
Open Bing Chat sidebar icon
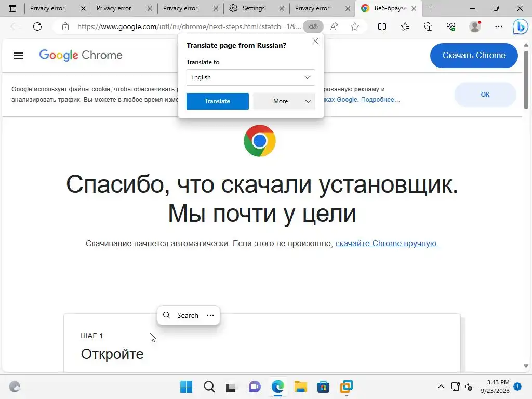[520, 27]
